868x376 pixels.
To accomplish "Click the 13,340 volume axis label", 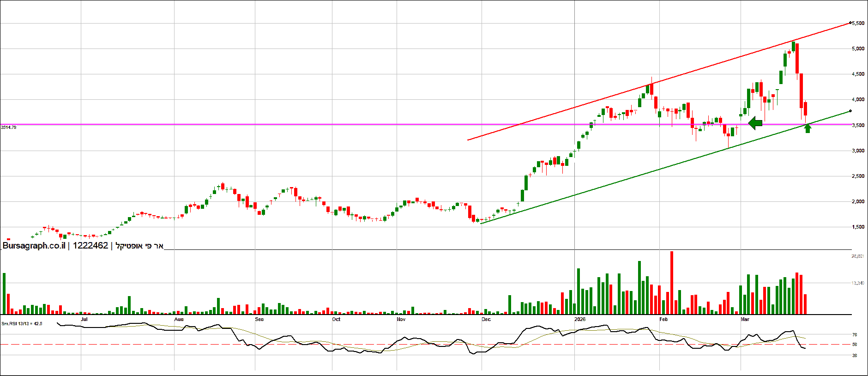I will point(857,283).
